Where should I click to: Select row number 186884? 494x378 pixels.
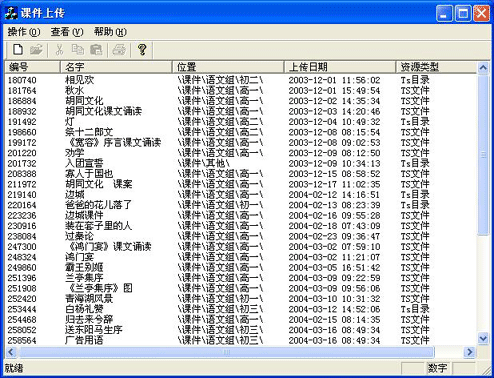point(241,101)
